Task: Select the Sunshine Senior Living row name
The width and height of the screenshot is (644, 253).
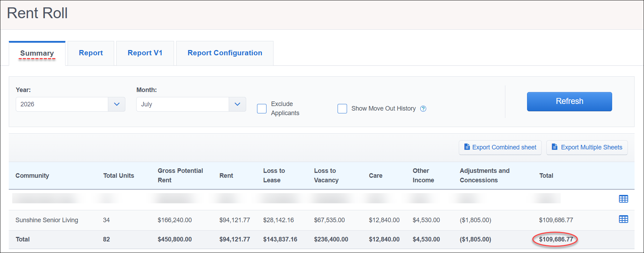Action: (x=47, y=220)
